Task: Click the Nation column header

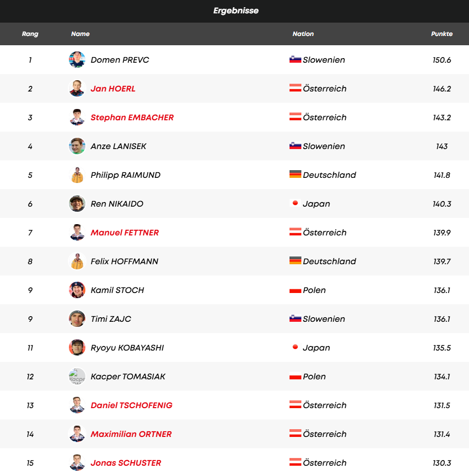Action: (303, 34)
